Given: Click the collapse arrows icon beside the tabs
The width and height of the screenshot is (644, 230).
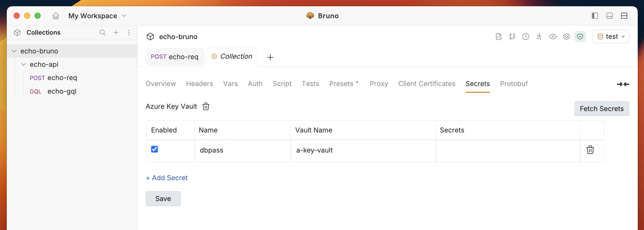Looking at the screenshot, I should tap(623, 84).
